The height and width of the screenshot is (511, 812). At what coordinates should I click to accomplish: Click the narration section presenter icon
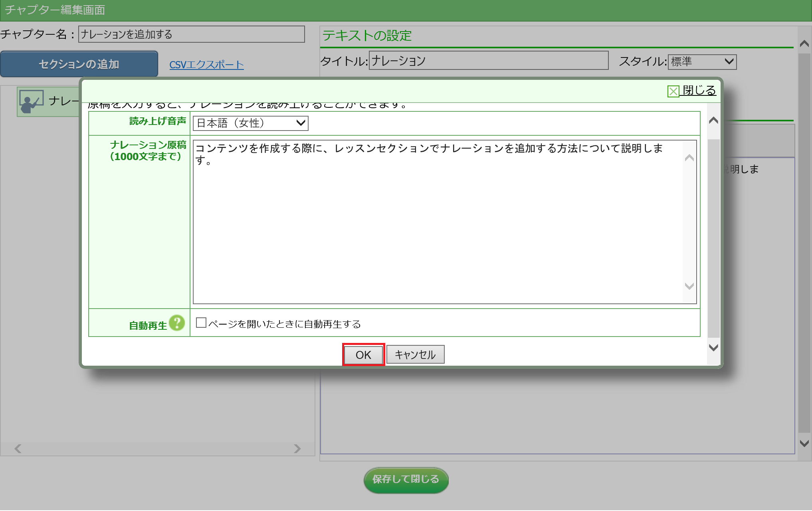pos(32,102)
